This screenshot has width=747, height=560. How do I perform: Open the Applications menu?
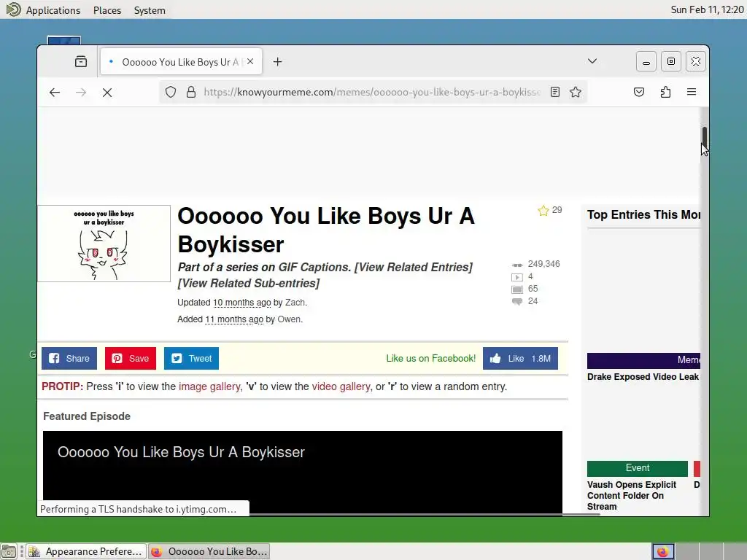click(53, 10)
